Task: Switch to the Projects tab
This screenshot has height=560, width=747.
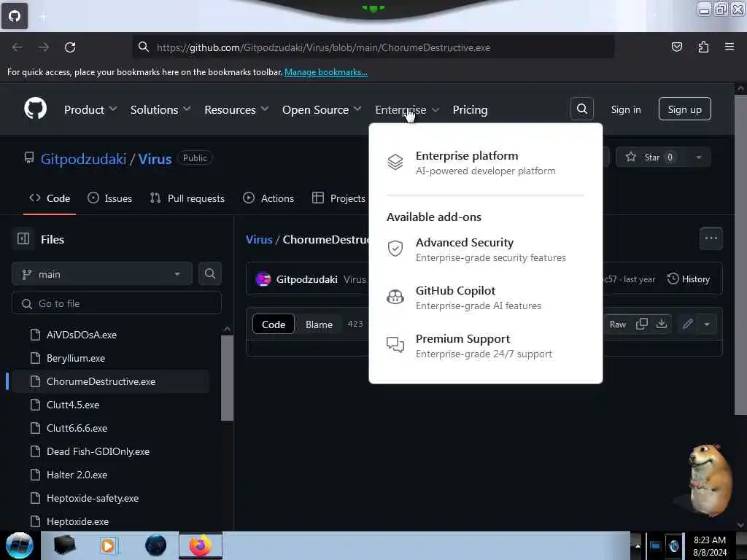Action: pos(338,198)
